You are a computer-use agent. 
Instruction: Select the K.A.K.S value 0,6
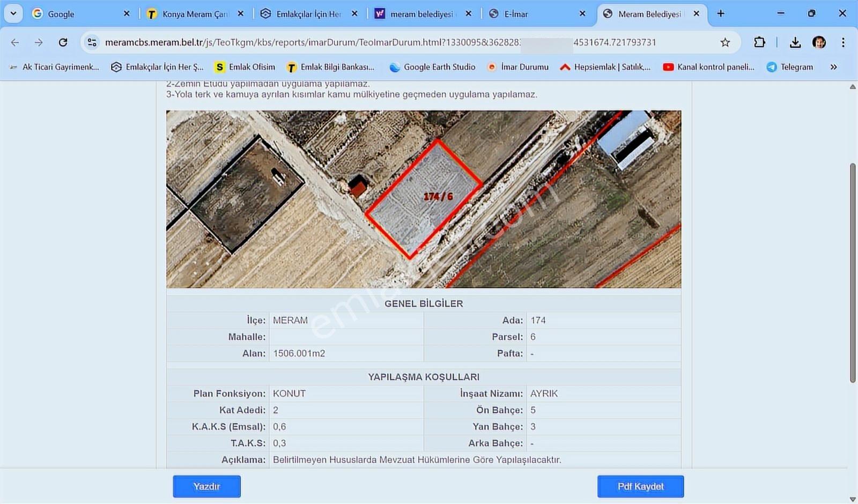[279, 427]
